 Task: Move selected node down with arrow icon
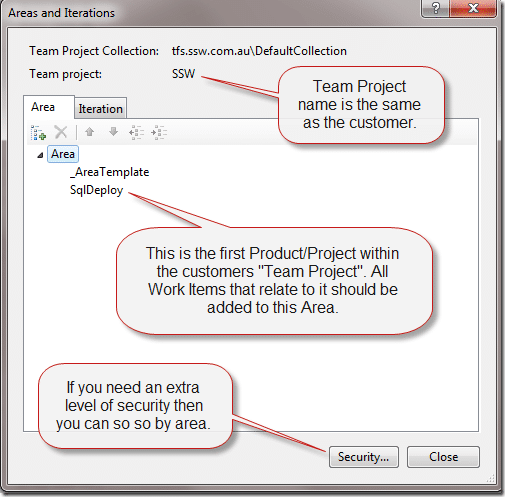click(x=113, y=132)
